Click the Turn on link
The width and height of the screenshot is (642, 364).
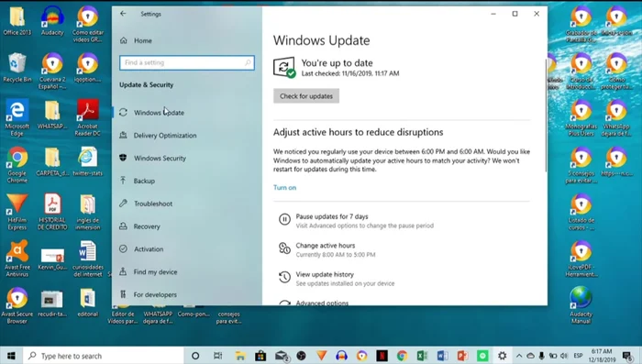coord(284,188)
